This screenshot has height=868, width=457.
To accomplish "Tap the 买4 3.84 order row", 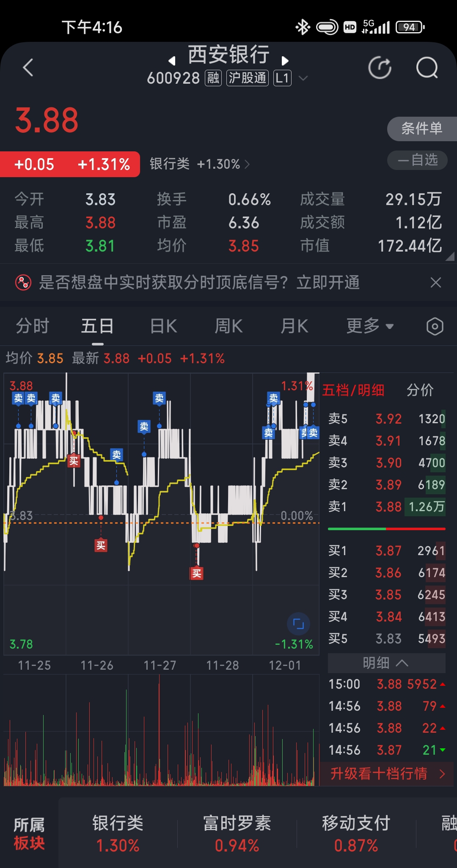I will (x=386, y=617).
